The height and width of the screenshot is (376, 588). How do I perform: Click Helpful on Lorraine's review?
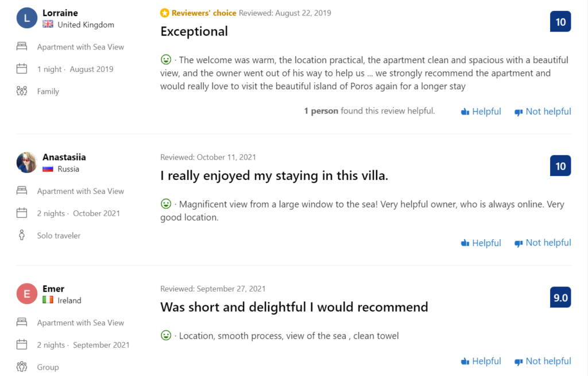[481, 112]
